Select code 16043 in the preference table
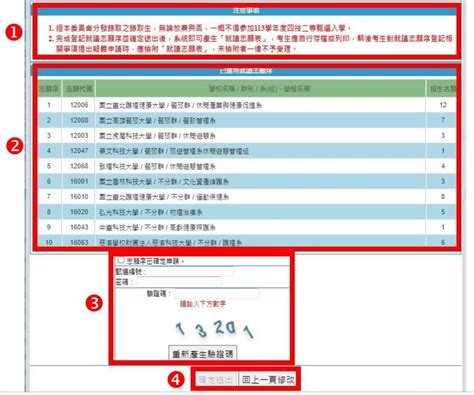This screenshot has height=395, width=474. pos(79,227)
